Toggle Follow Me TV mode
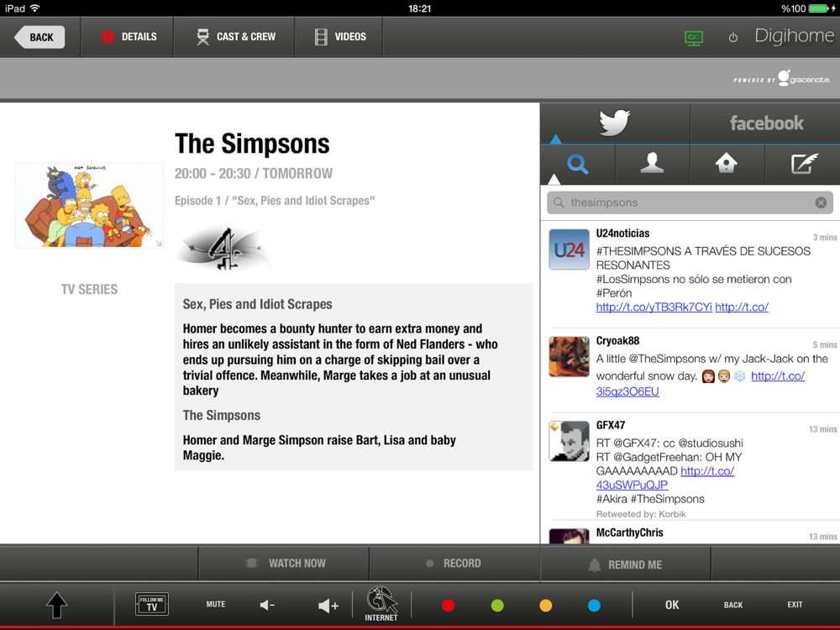Screen dimensions: 840x630 151,604
